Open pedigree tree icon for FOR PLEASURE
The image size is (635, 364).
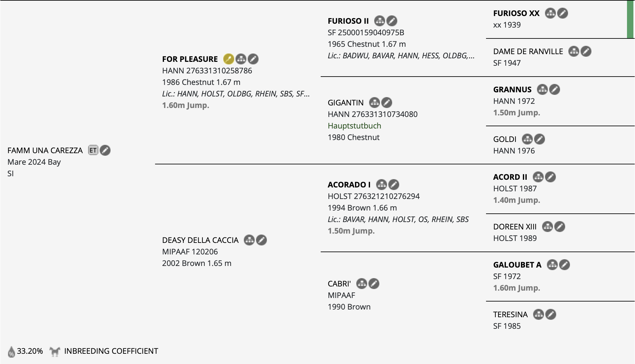click(x=241, y=59)
